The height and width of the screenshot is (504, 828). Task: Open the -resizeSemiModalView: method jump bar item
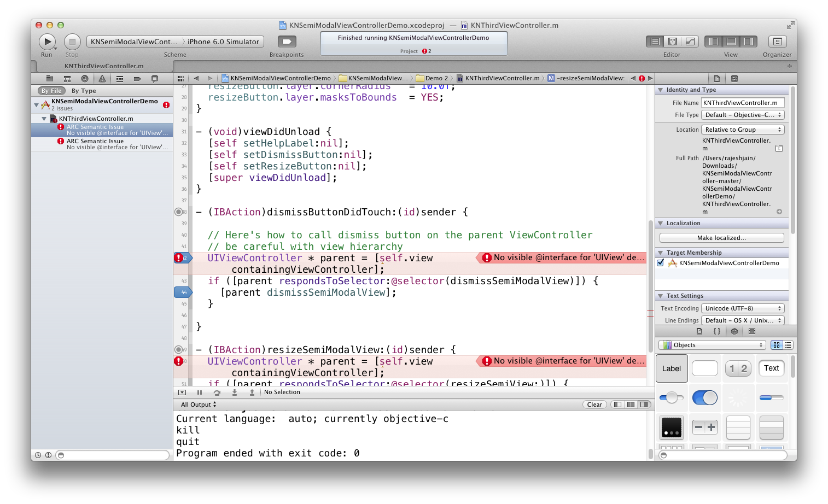click(586, 78)
